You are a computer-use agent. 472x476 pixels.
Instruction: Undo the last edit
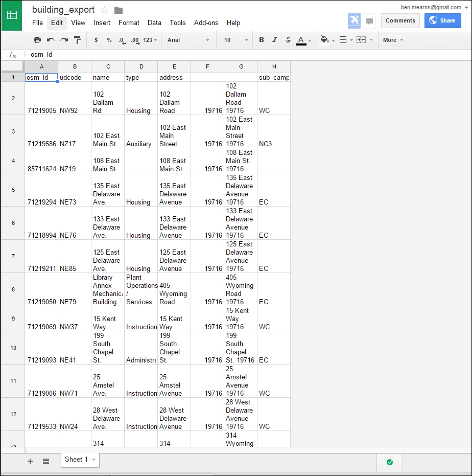click(50, 40)
